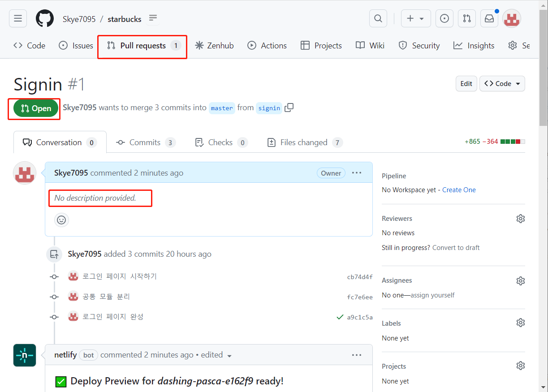The image size is (548, 392).
Task: Switch to the Conversation tab
Action: (x=60, y=142)
